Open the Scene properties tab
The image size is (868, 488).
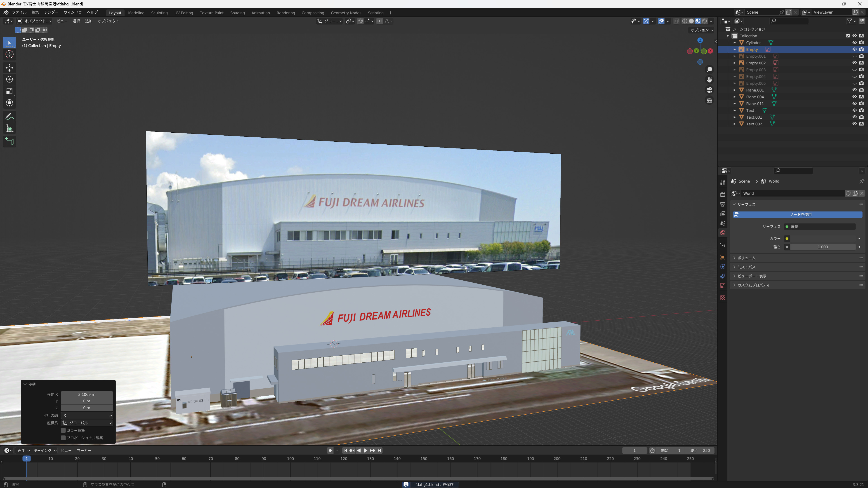[x=722, y=223]
